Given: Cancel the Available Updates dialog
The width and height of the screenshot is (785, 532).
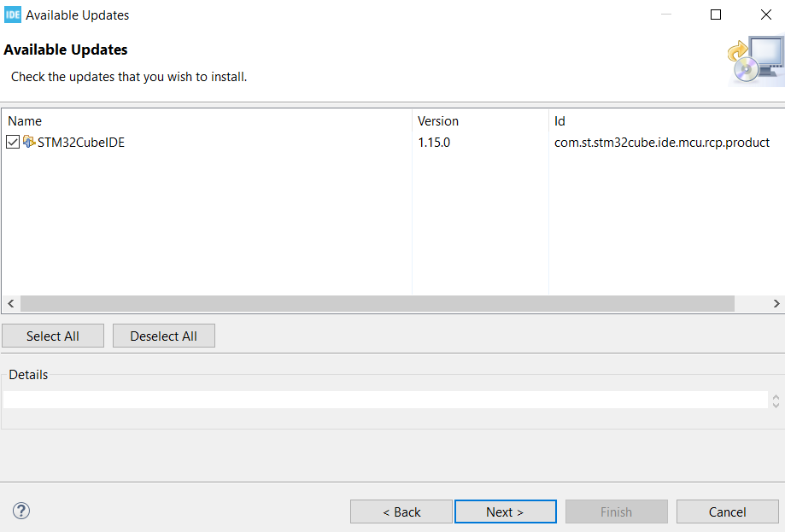Looking at the screenshot, I should tap(728, 512).
